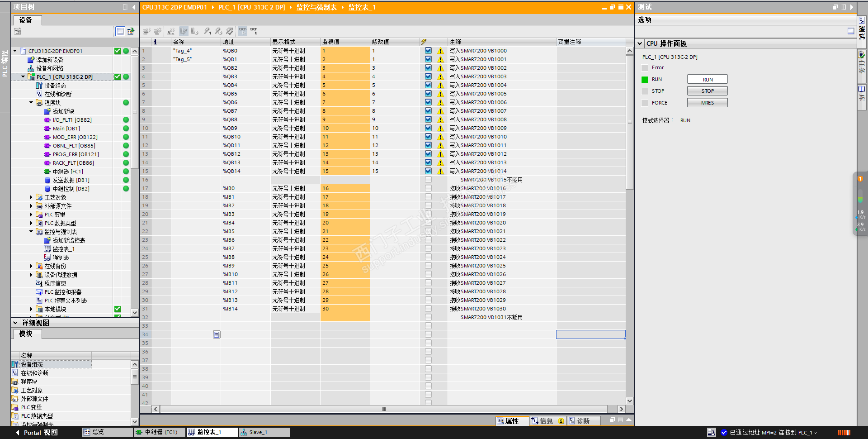Collapse the 测试 task card with the arrow

852,7
